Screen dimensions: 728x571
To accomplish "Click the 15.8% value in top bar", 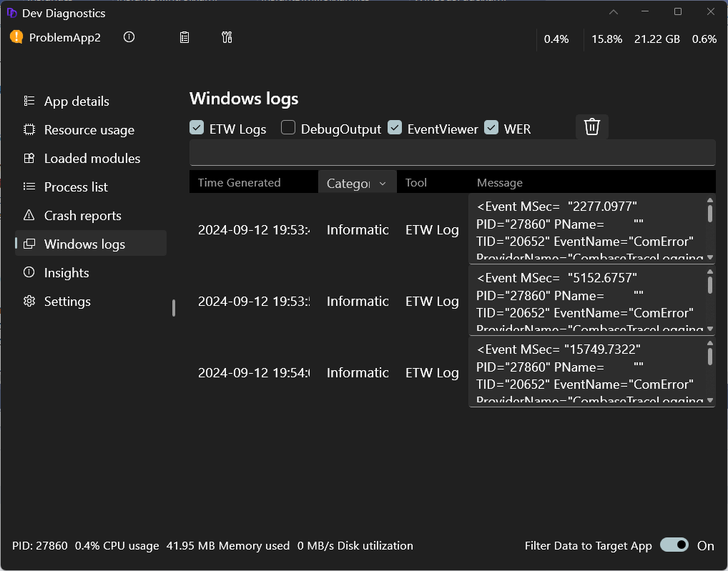I will point(607,39).
